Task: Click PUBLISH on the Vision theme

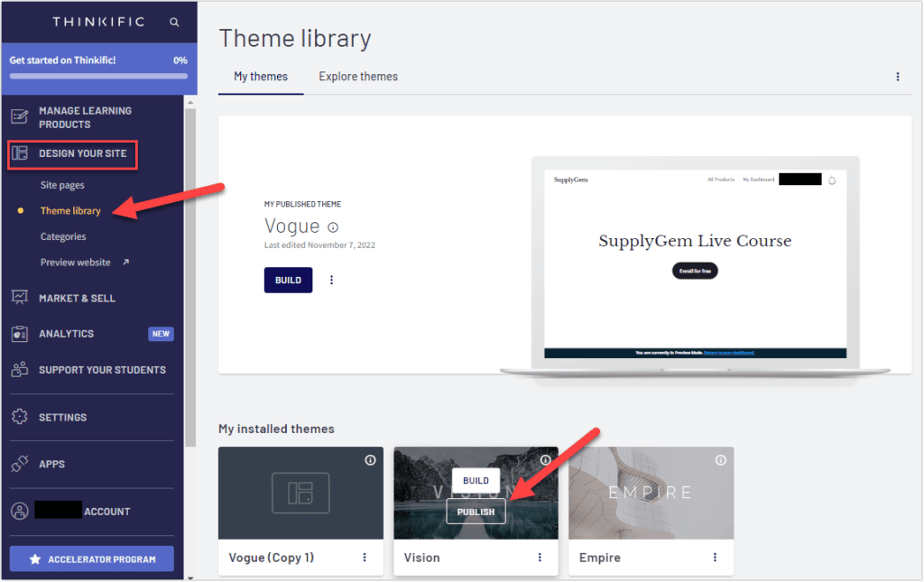Action: click(476, 512)
